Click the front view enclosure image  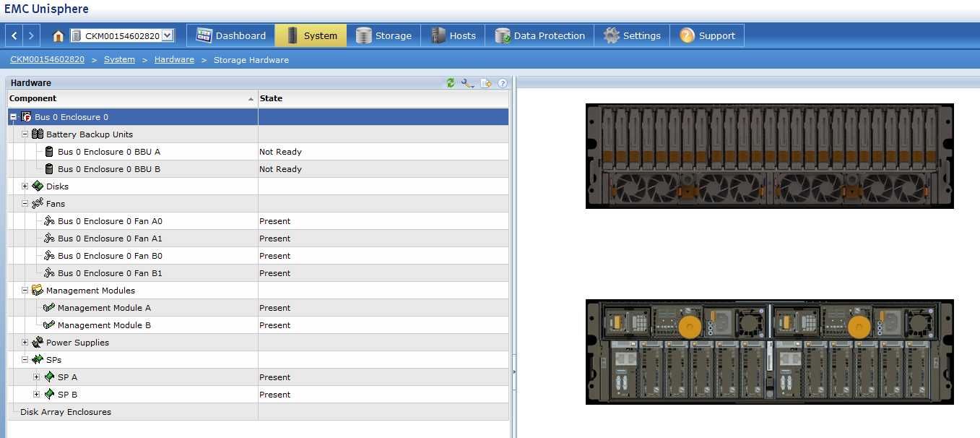[769, 156]
